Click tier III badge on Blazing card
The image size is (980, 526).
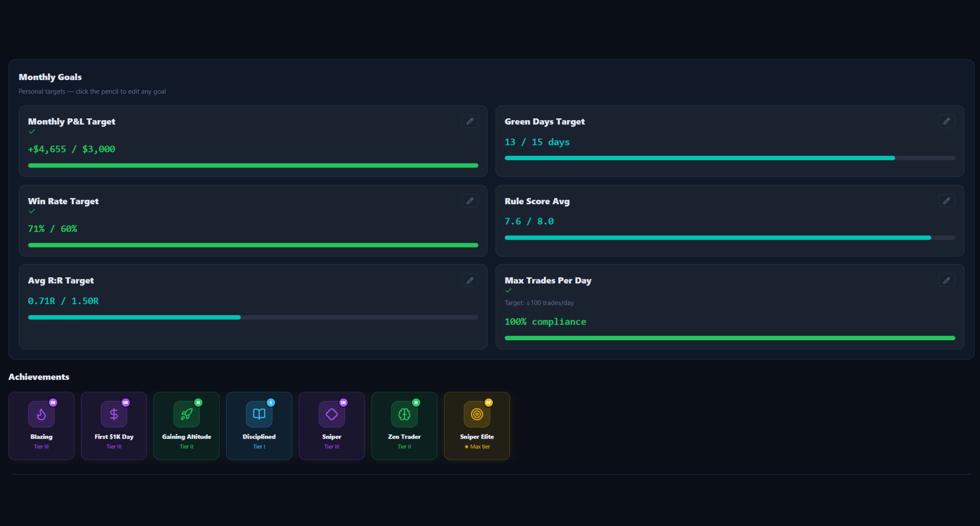53,403
